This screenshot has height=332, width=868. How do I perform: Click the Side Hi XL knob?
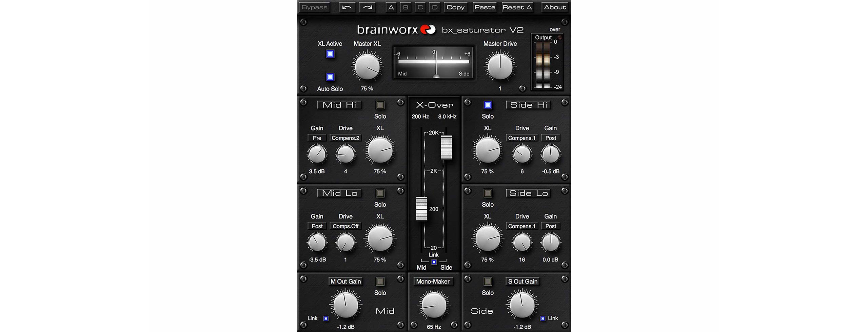(x=488, y=150)
